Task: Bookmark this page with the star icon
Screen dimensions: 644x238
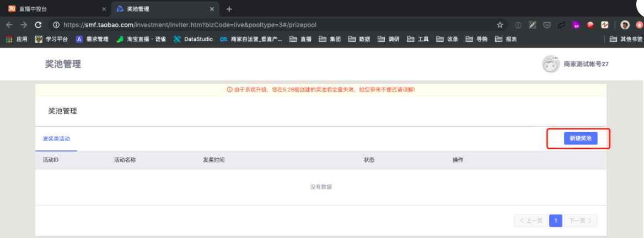Action: tap(500, 25)
